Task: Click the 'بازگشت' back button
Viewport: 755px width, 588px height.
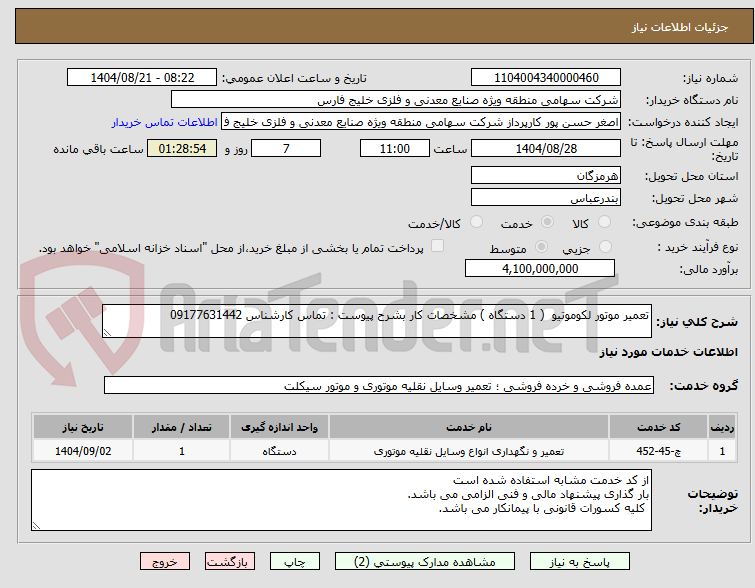Action: pos(230,562)
